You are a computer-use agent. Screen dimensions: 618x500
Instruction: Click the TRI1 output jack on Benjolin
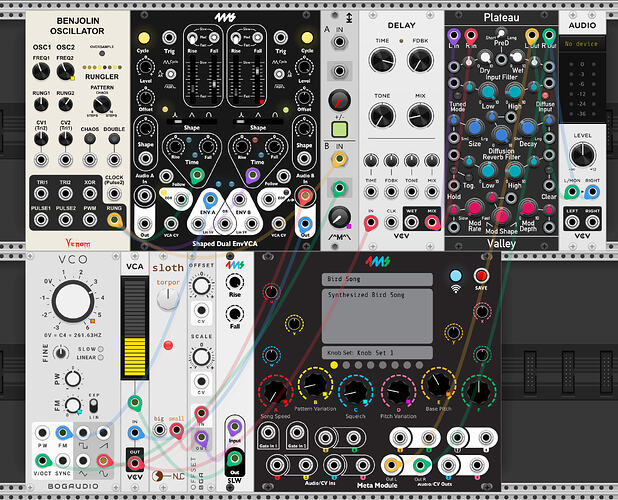click(x=41, y=194)
